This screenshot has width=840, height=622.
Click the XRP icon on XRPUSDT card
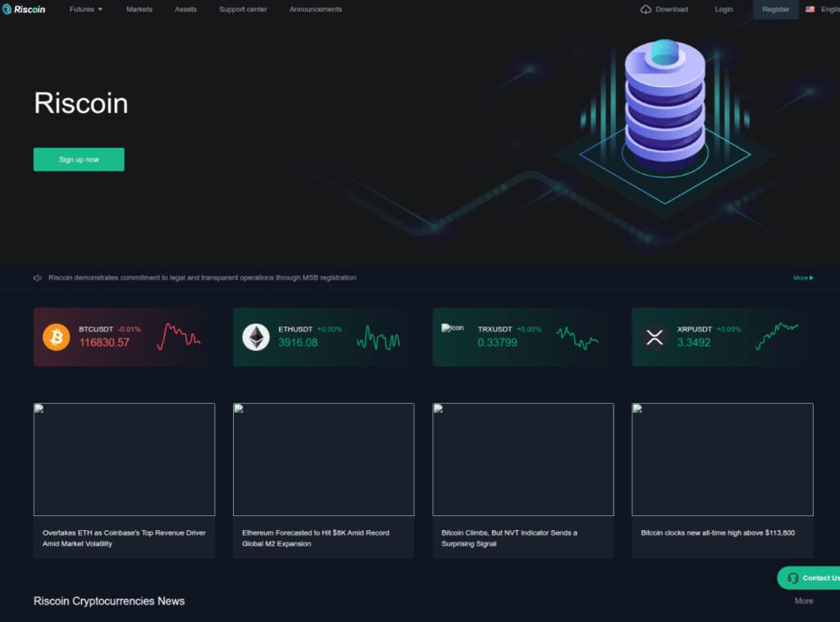coord(654,337)
